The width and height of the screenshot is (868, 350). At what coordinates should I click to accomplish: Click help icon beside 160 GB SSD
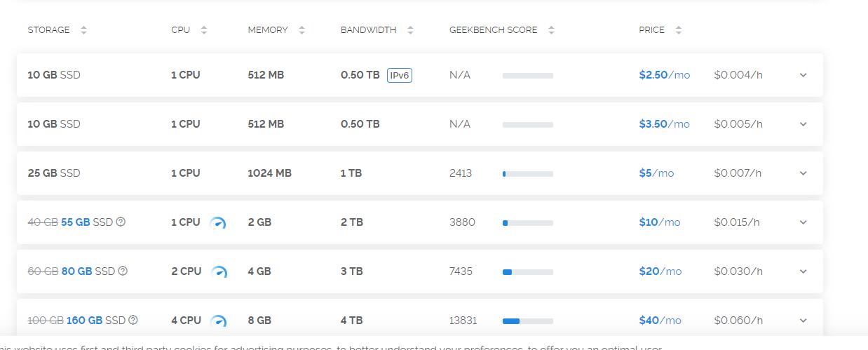coord(133,320)
